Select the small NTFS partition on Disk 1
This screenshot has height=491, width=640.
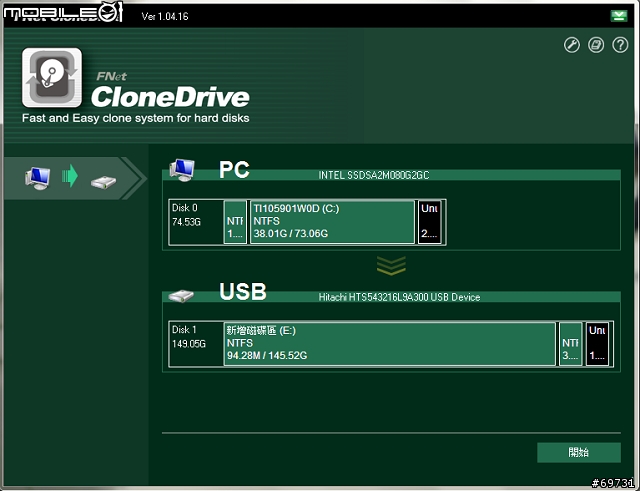point(570,344)
